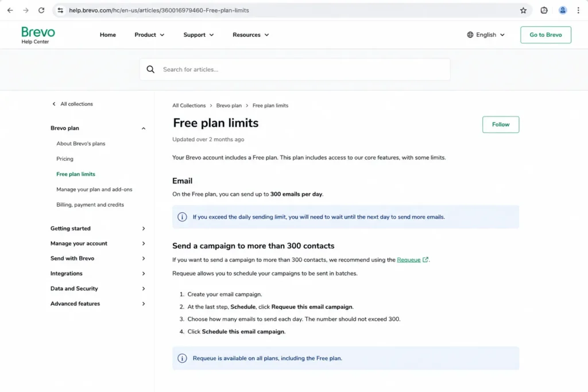Screen dimensions: 588x392
Task: Go back to All collections in sidebar
Action: [76, 104]
